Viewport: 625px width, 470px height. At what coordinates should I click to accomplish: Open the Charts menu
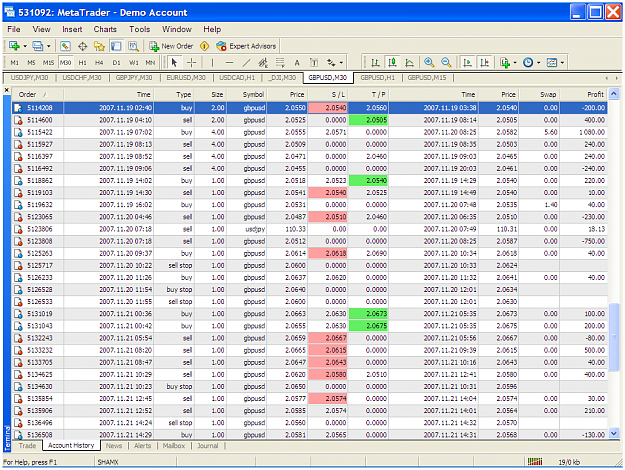(x=105, y=29)
